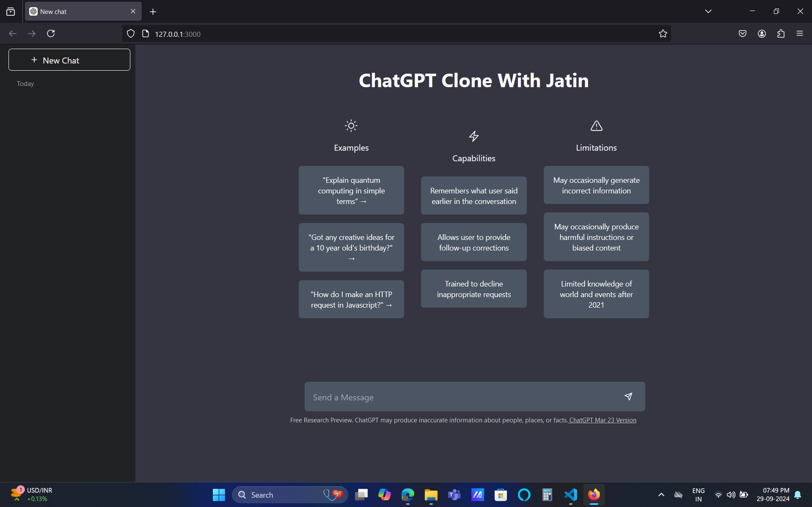Click the sun icon above Examples
The width and height of the screenshot is (812, 507).
[351, 126]
